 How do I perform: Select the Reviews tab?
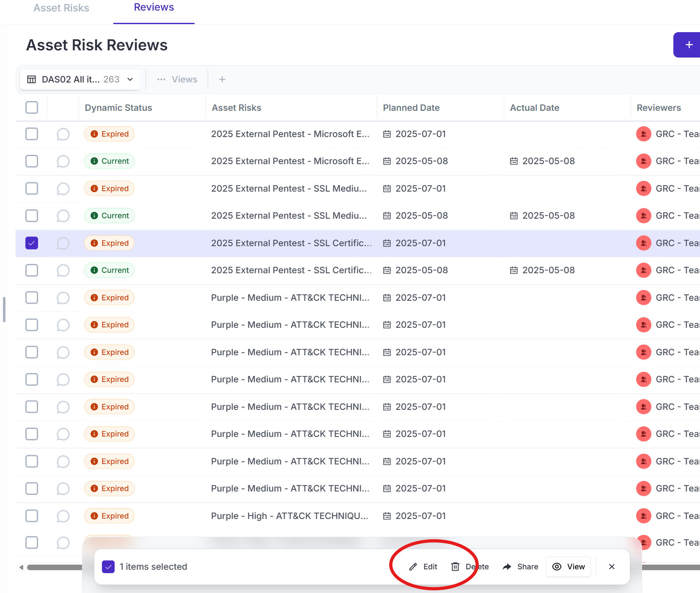[x=154, y=8]
